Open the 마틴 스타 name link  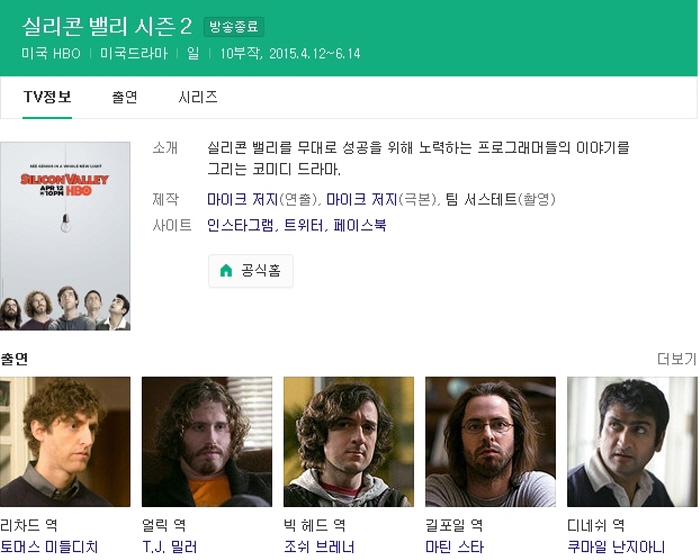pyautogui.click(x=455, y=547)
